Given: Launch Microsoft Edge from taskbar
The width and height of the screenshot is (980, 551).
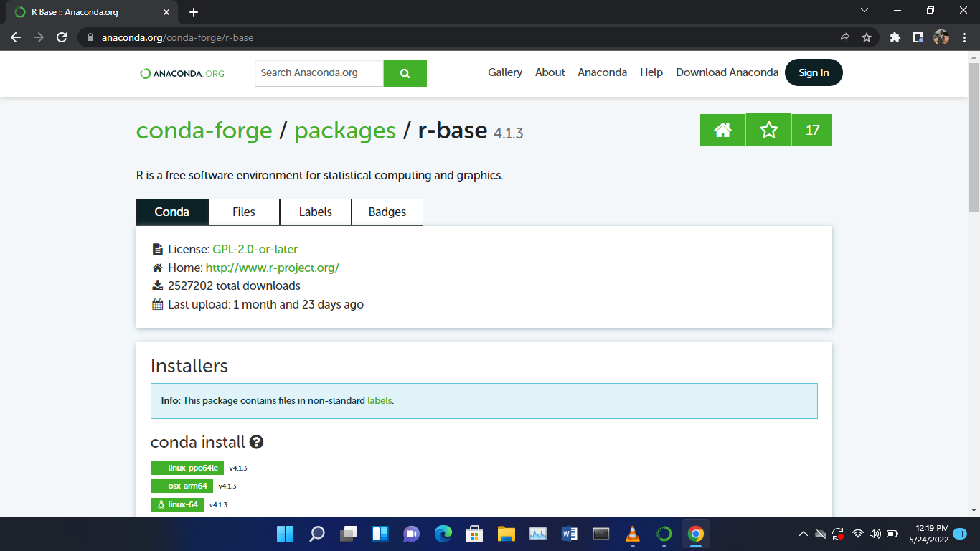Looking at the screenshot, I should [x=443, y=534].
